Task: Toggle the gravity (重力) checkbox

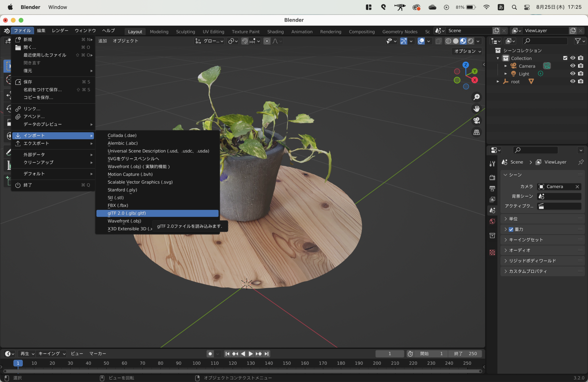Action: click(x=511, y=229)
